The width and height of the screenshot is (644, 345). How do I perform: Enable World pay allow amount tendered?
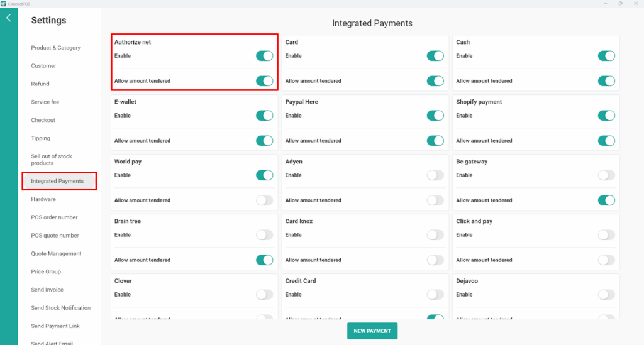point(264,200)
